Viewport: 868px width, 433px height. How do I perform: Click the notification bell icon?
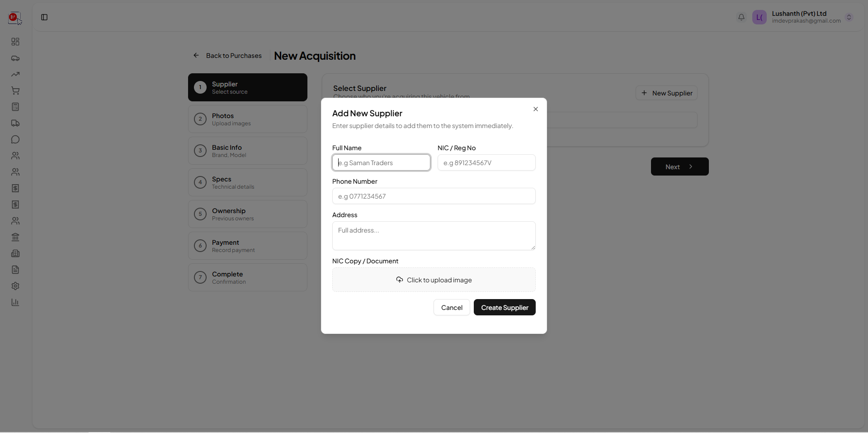click(741, 17)
